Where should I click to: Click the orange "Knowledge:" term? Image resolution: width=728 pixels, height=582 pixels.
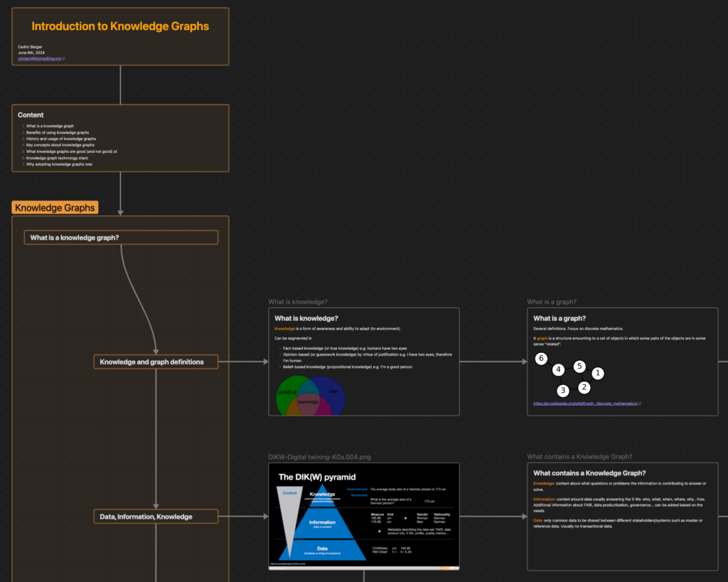544,484
